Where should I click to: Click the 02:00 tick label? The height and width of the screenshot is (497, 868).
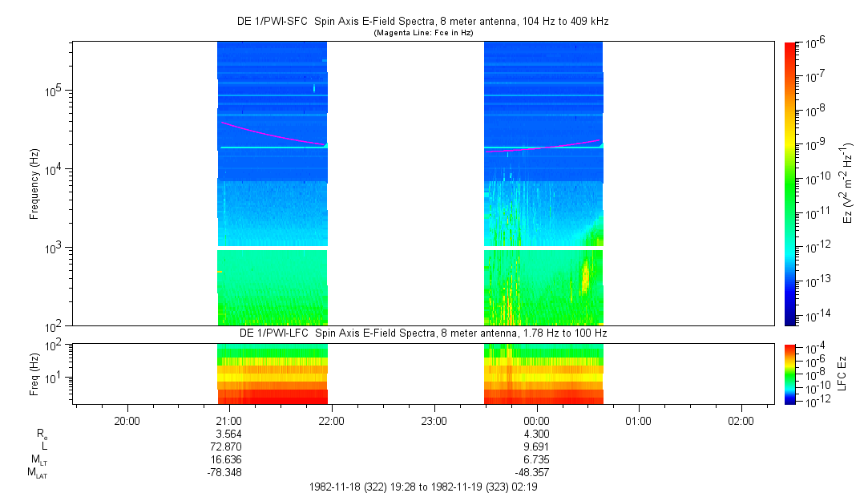click(741, 421)
